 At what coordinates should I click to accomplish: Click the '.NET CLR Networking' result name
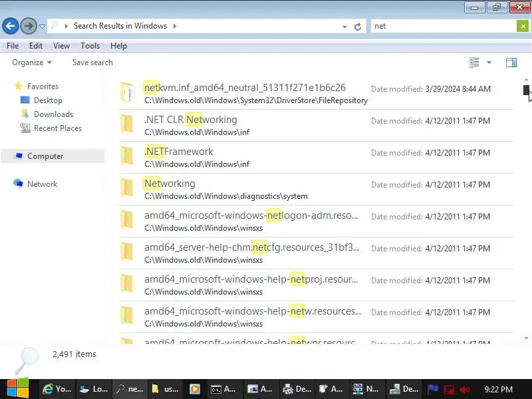(191, 120)
